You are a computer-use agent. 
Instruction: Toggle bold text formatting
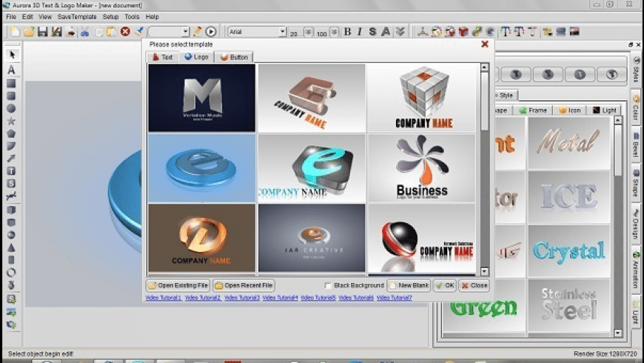click(347, 31)
